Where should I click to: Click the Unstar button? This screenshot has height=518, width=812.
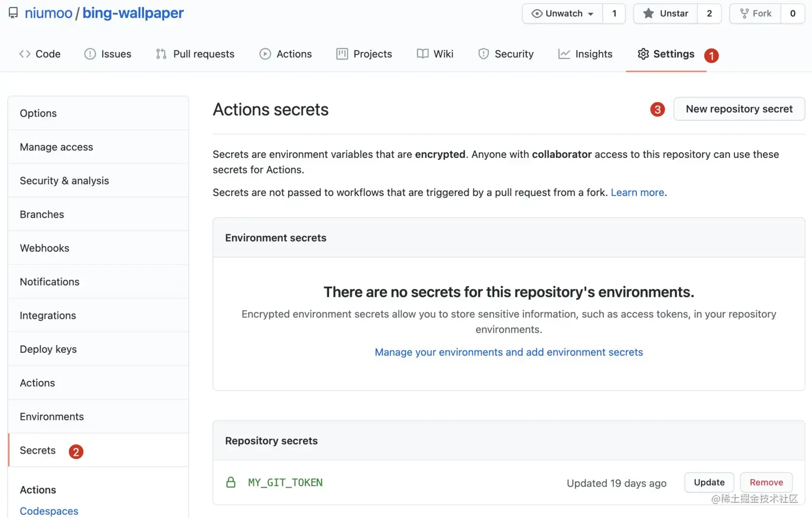(x=665, y=14)
